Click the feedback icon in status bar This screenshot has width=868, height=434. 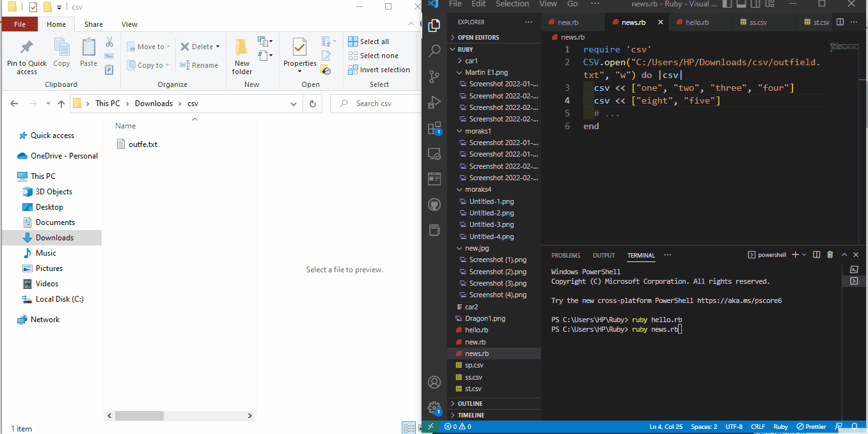coord(840,426)
